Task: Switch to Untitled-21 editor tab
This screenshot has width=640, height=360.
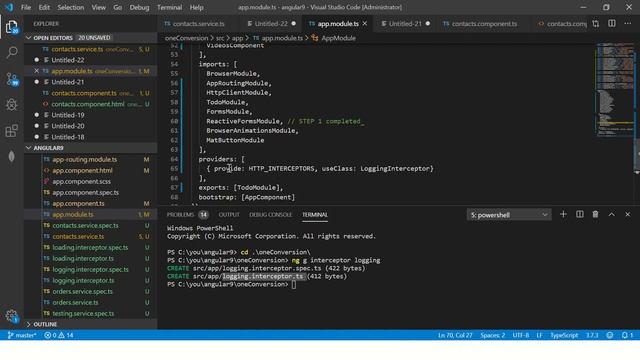Action: [405, 24]
